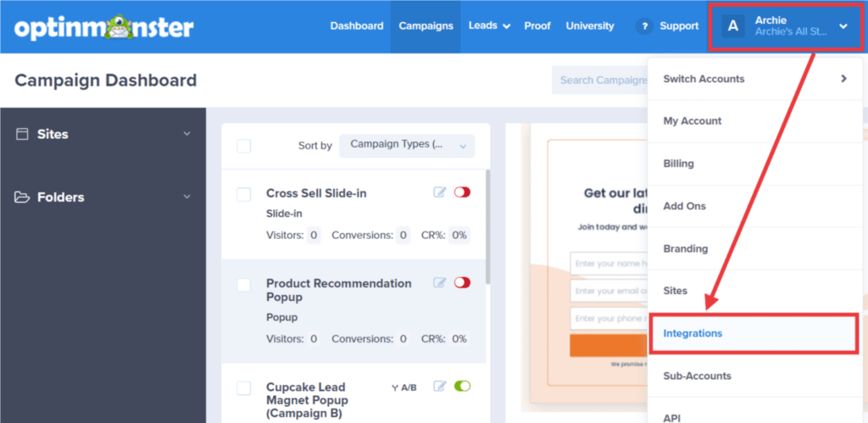Select Add Ons from the account menu
The height and width of the screenshot is (423, 868).
(x=755, y=206)
